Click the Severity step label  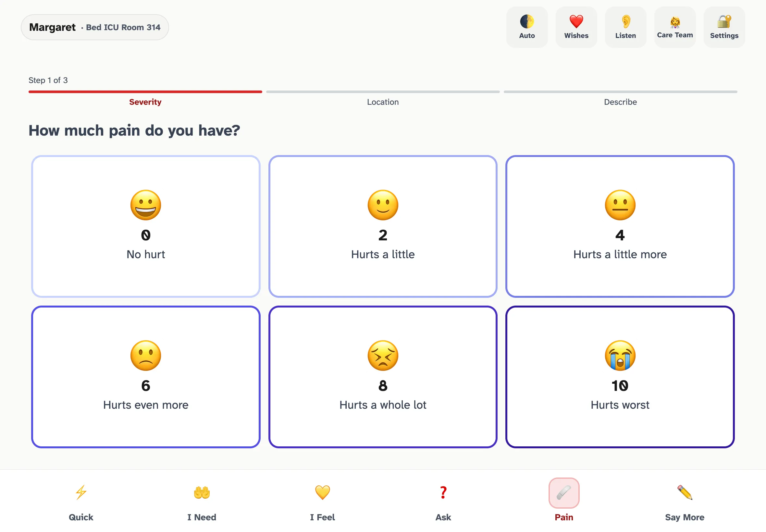click(x=145, y=102)
